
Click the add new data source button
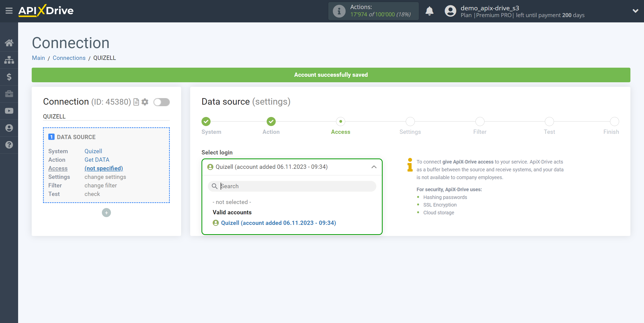(x=106, y=213)
